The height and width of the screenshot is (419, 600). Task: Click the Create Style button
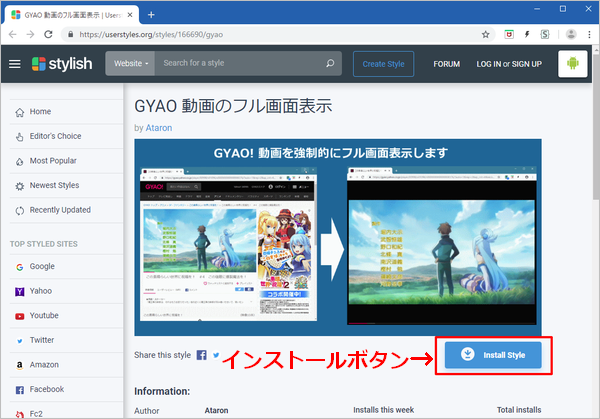(x=383, y=64)
